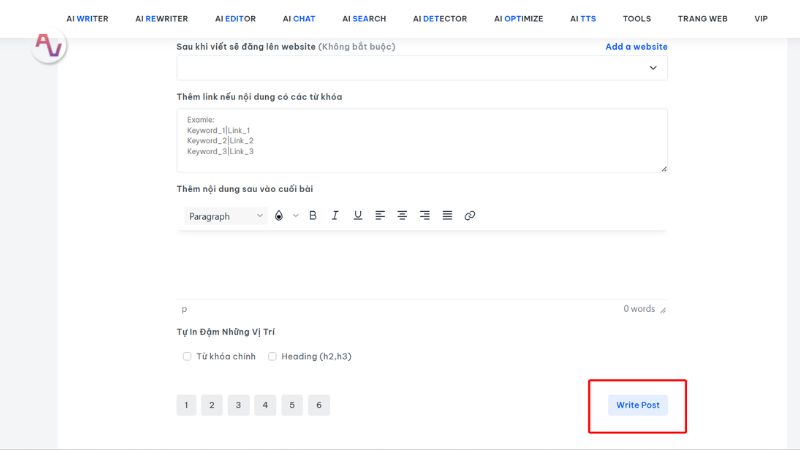This screenshot has width=800, height=450.
Task: Go to step 5 page button
Action: [x=292, y=405]
